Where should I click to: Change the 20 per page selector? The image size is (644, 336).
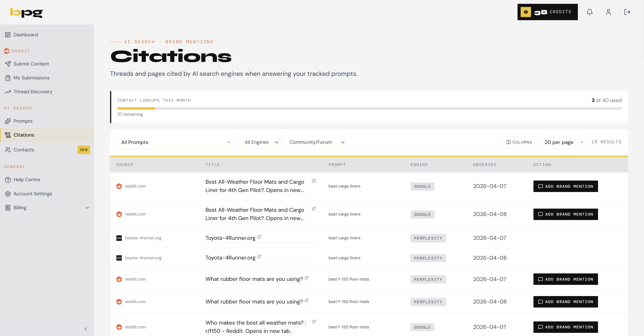(x=564, y=142)
